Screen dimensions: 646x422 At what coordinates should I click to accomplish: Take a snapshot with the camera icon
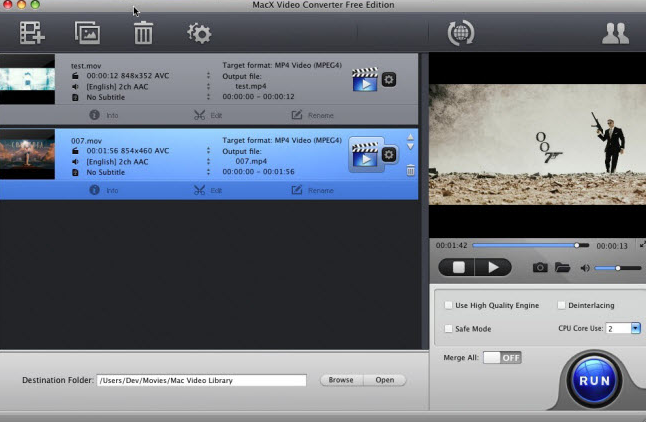[x=540, y=267]
